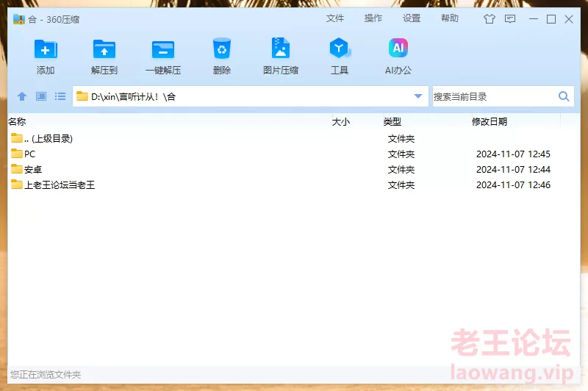Sort by the 大小 column header

(341, 121)
